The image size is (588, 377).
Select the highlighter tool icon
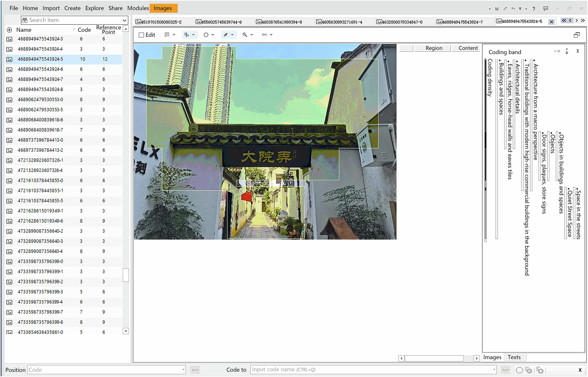point(226,35)
